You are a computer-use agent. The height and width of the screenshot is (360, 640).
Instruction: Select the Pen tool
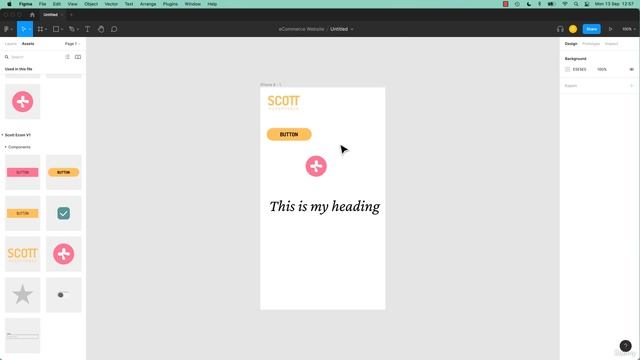[x=71, y=29]
